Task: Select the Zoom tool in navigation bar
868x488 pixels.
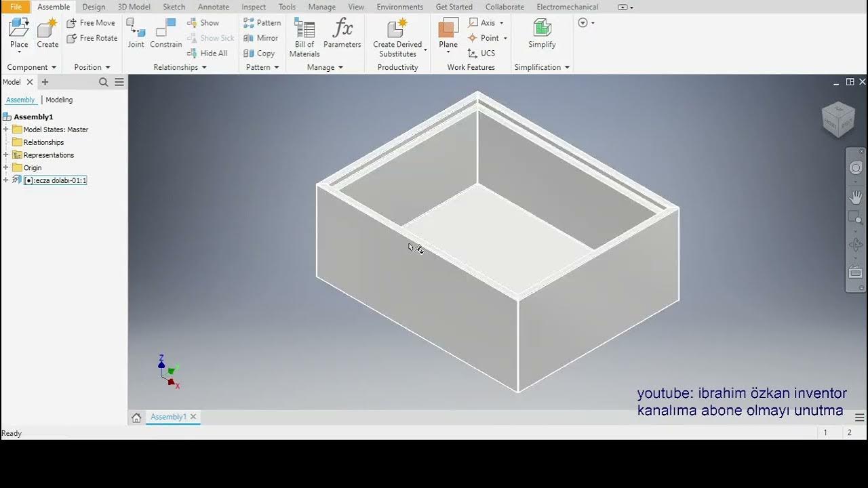Action: [856, 218]
